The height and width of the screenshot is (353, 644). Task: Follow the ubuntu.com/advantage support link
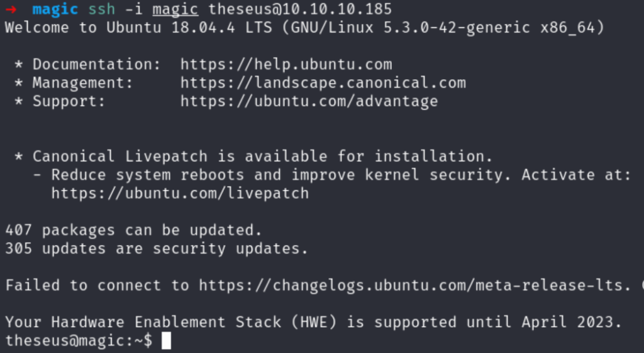309,101
